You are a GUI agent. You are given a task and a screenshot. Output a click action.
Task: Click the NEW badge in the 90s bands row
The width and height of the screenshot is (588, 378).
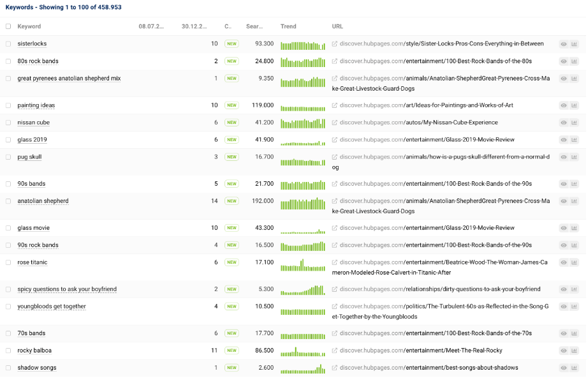point(231,184)
